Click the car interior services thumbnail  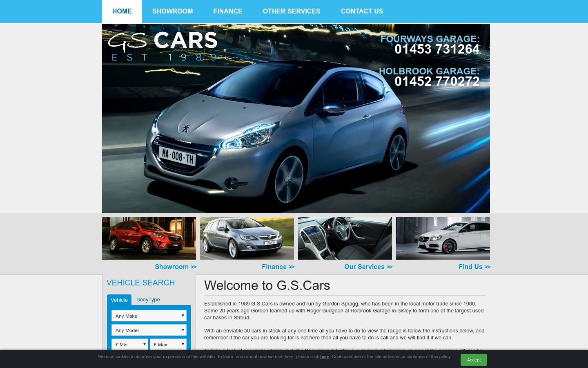click(x=345, y=238)
